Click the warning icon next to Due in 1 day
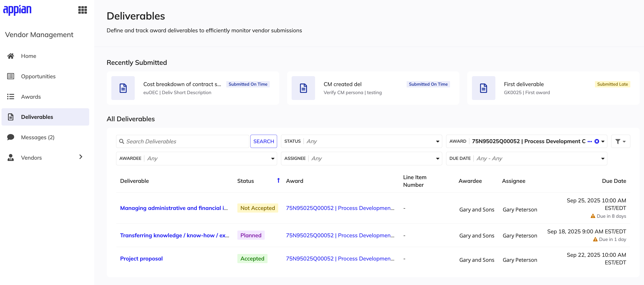The height and width of the screenshot is (285, 644). [595, 239]
